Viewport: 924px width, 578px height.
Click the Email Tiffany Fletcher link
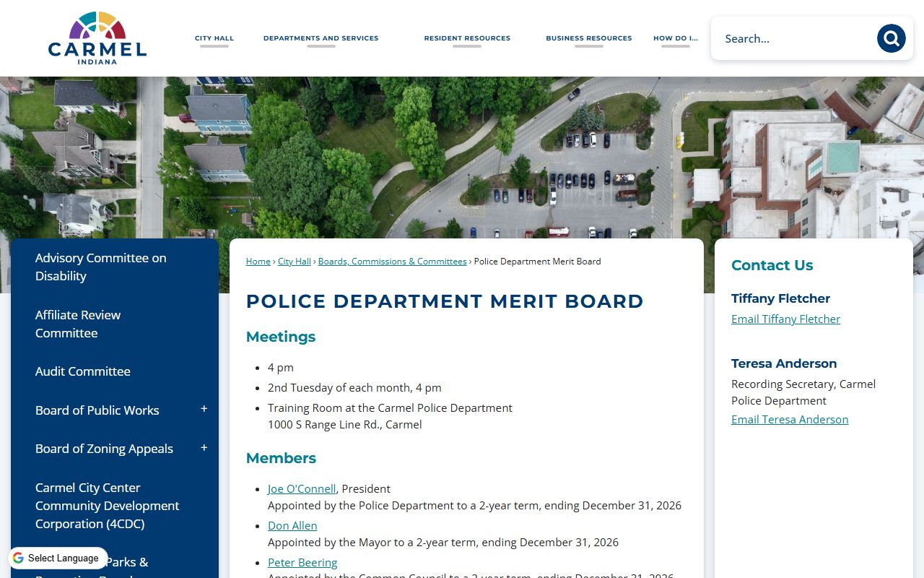click(x=785, y=319)
